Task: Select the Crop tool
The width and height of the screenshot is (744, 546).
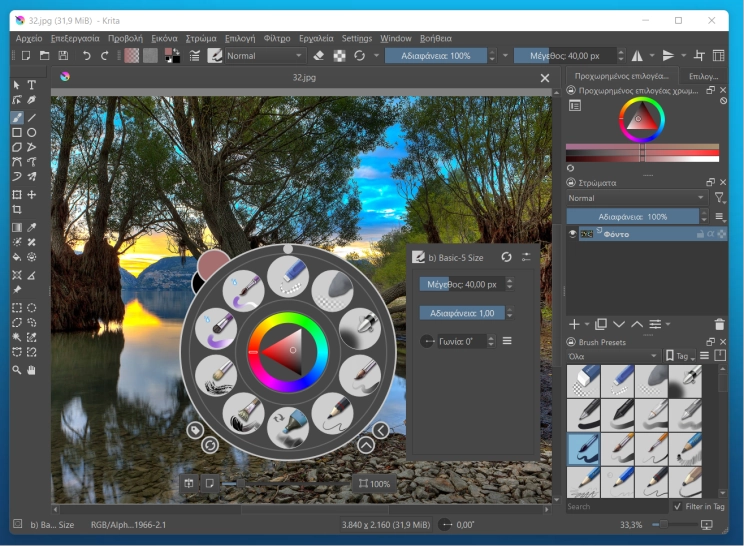Action: point(17,209)
